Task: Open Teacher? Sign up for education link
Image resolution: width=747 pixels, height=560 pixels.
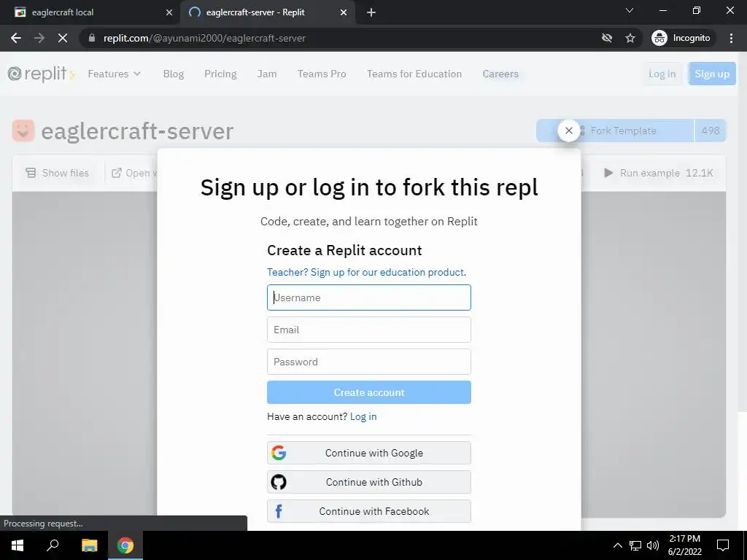Action: pos(366,272)
